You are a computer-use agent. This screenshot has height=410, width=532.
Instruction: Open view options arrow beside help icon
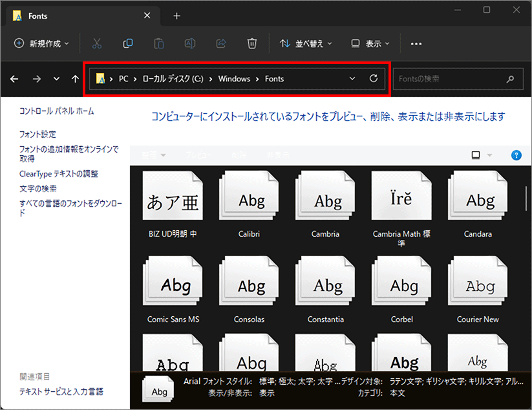[x=489, y=155]
